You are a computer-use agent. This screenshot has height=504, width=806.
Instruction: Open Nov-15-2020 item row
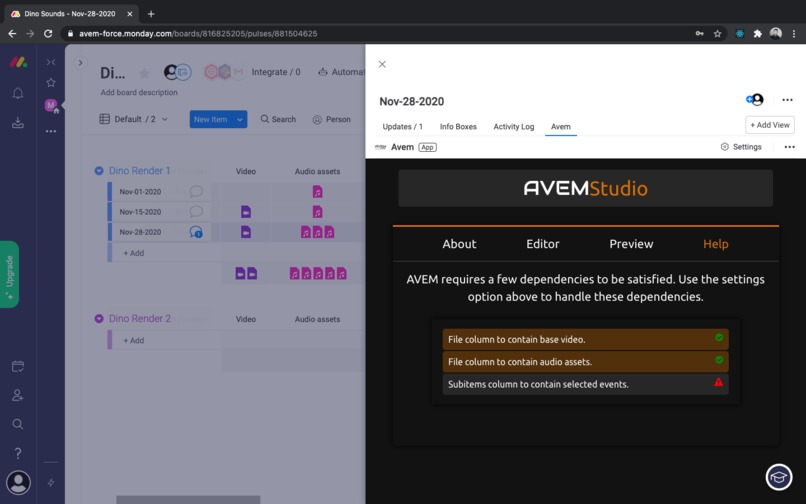click(140, 211)
